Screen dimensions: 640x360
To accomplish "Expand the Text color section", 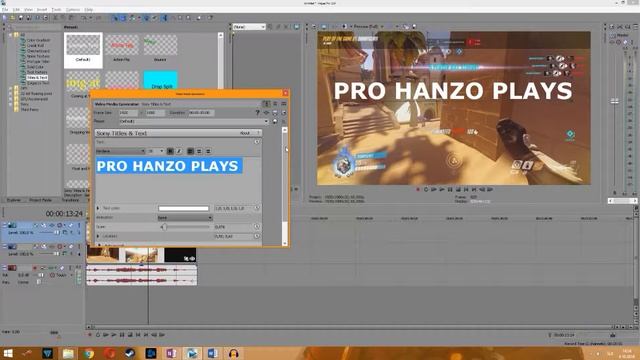I will [98, 208].
